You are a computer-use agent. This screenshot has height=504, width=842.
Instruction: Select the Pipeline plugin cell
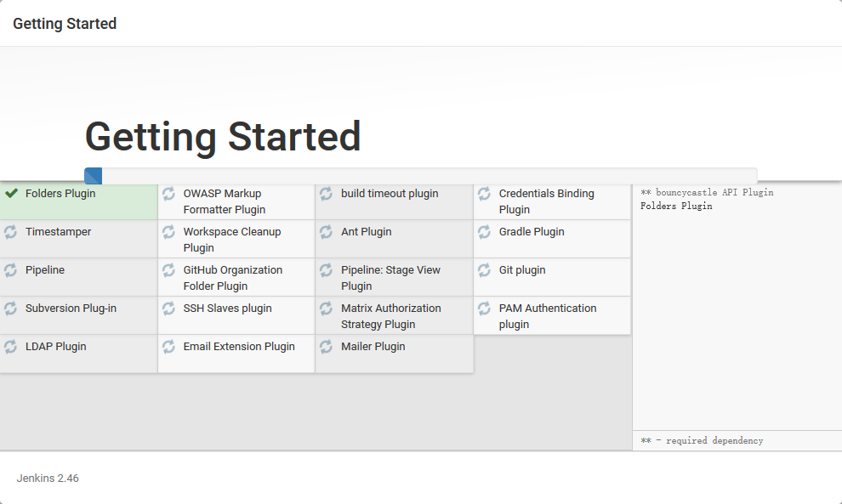(78, 277)
